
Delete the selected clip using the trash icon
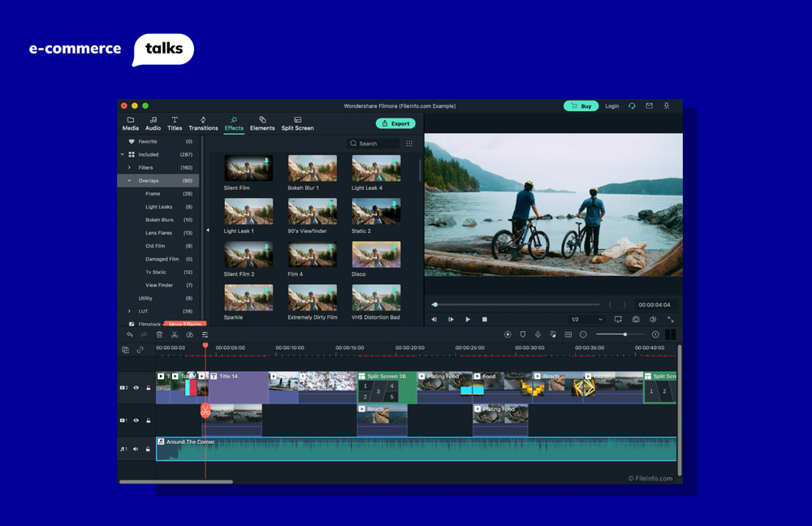[x=159, y=334]
